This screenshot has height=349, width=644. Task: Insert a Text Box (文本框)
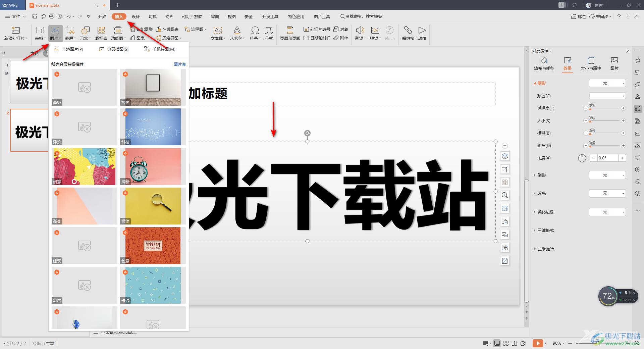coord(218,34)
